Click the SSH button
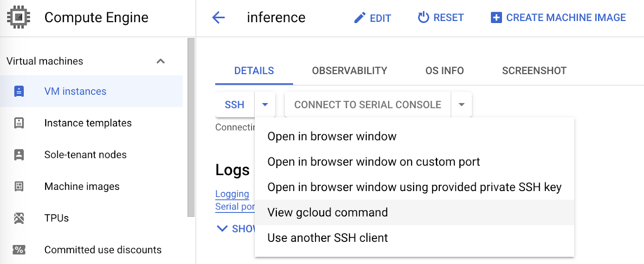 (235, 105)
